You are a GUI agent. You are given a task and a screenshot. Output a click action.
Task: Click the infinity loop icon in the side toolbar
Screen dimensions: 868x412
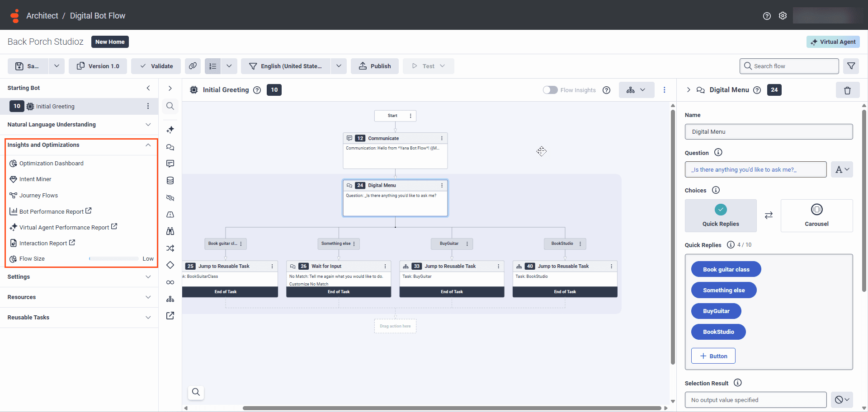[x=170, y=282]
